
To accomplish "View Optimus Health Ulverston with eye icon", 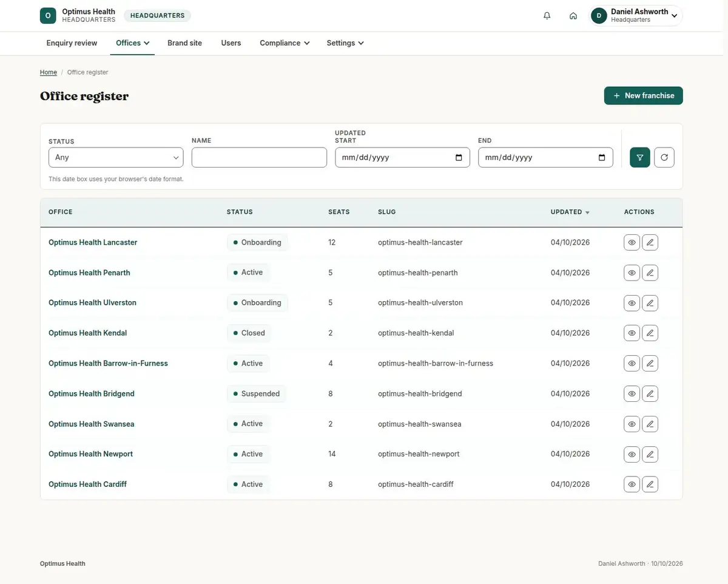I will [632, 303].
